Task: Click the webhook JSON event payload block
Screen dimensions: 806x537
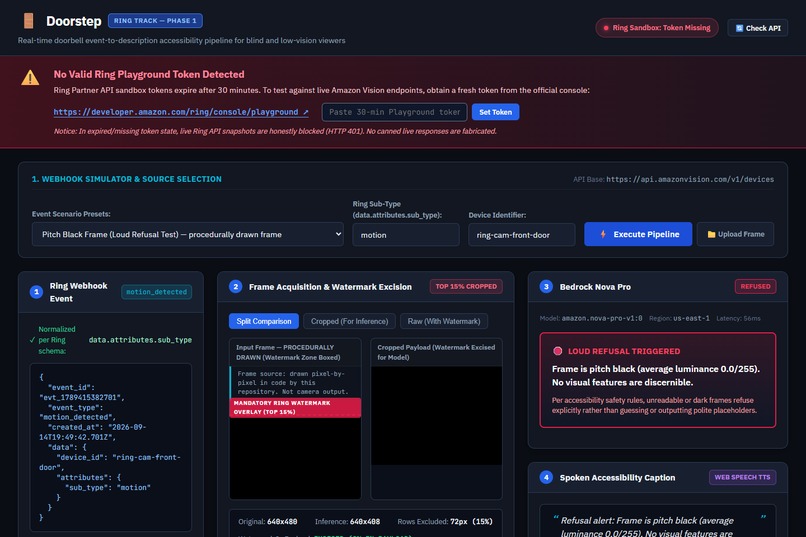Action: pyautogui.click(x=111, y=447)
